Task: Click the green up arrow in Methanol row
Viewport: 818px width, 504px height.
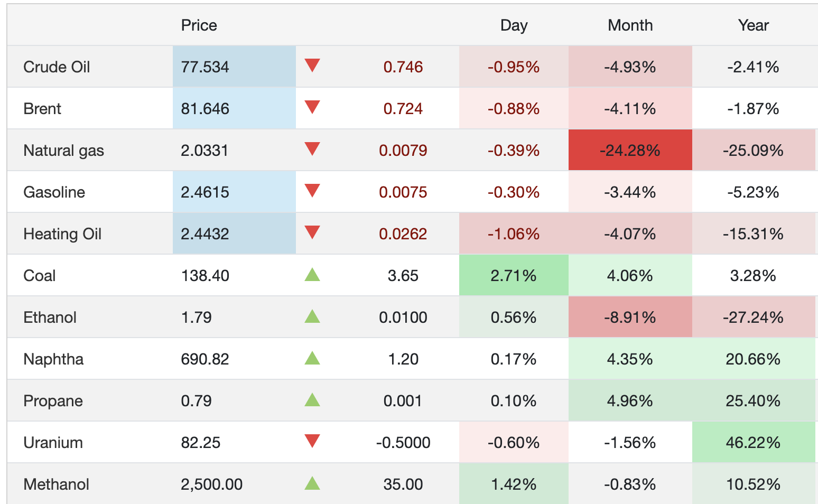Action: click(312, 483)
